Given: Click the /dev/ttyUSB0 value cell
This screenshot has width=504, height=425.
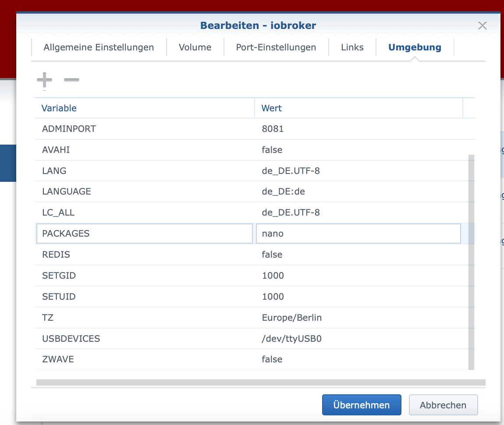Looking at the screenshot, I should point(358,339).
